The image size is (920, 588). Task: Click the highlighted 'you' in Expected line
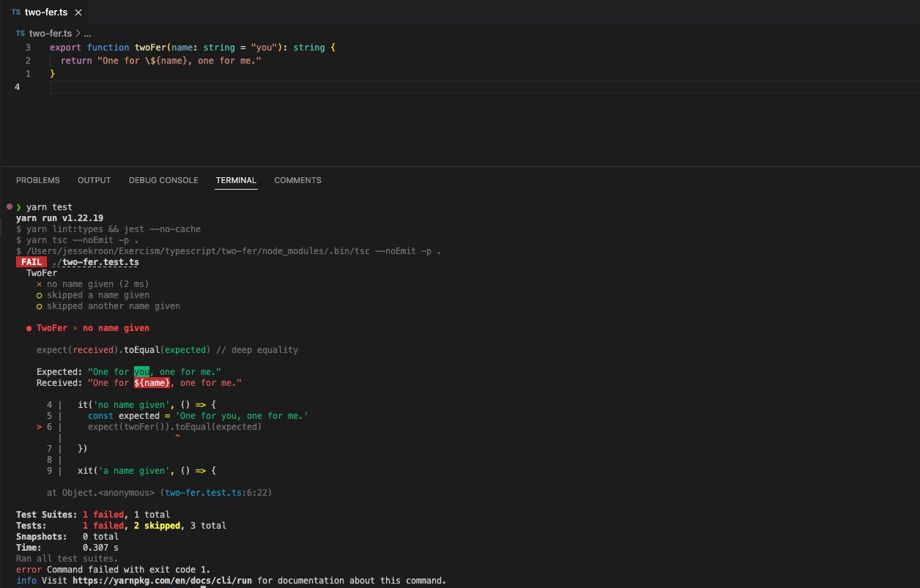pos(142,372)
